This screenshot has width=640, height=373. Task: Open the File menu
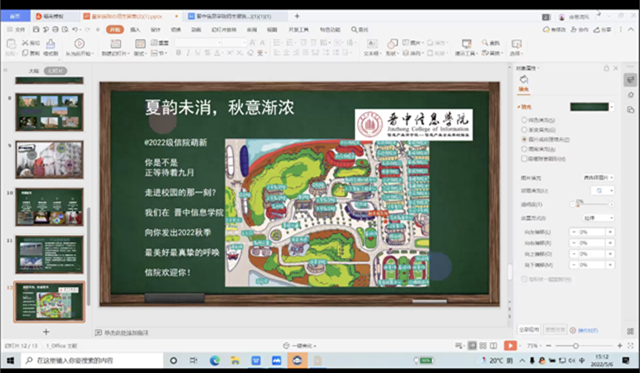(x=16, y=29)
